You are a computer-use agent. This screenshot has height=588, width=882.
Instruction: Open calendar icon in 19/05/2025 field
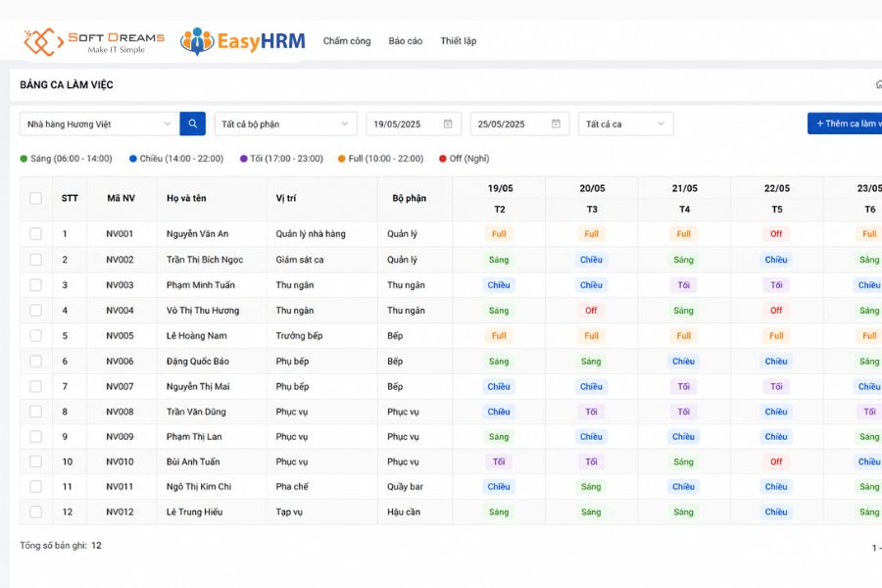448,123
